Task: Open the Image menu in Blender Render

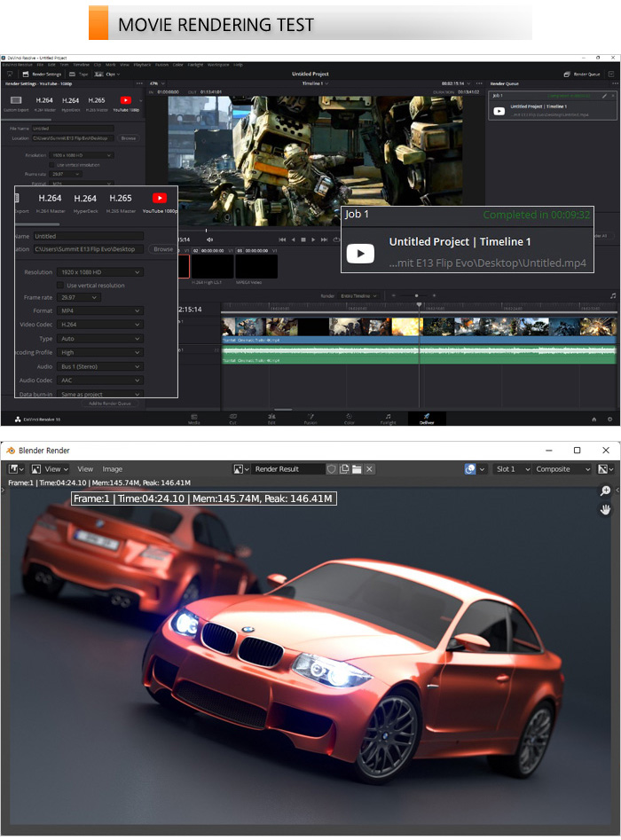Action: click(x=112, y=468)
